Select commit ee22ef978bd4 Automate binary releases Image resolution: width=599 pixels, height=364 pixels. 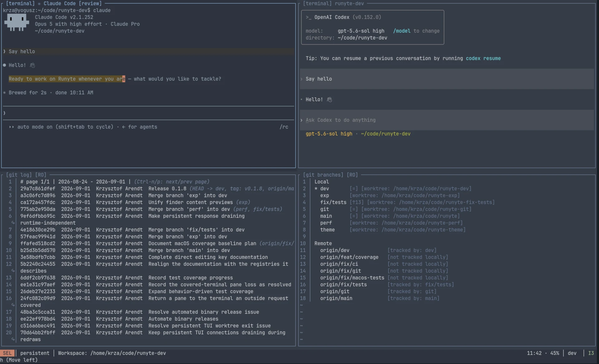point(119,319)
